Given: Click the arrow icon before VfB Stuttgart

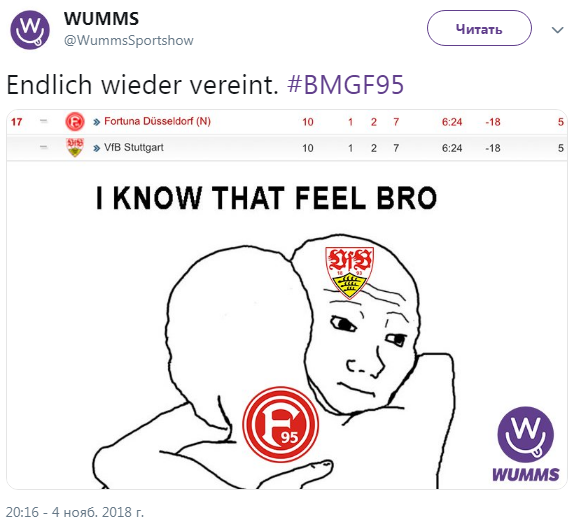Looking at the screenshot, I should (x=96, y=148).
